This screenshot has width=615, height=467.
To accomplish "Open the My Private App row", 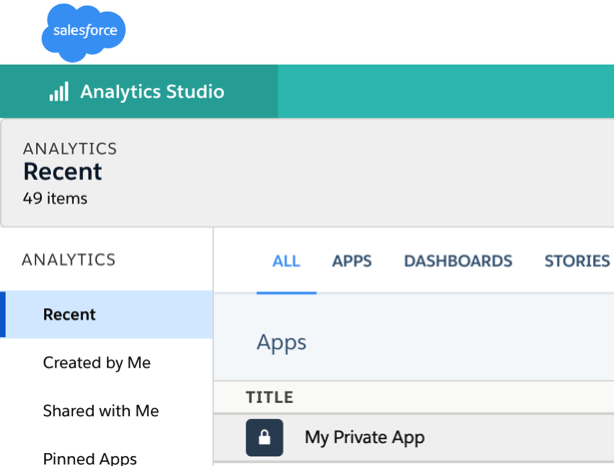I will pos(414,438).
